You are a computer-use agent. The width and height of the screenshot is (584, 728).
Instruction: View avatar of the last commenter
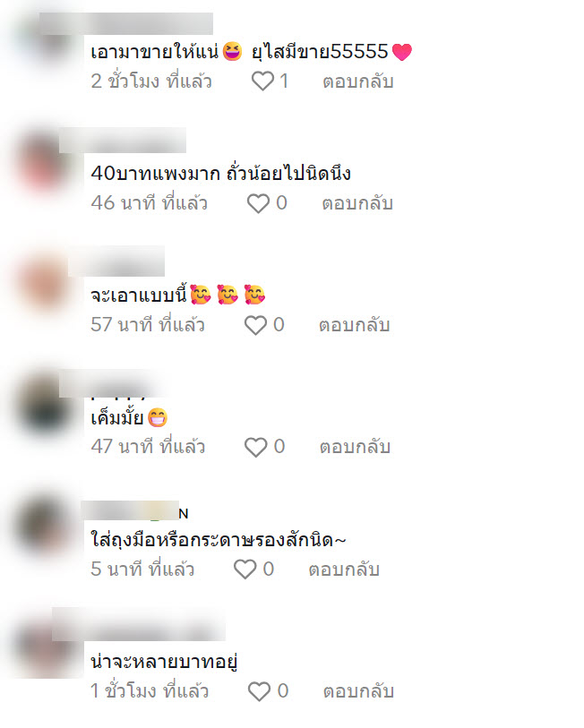click(x=45, y=647)
